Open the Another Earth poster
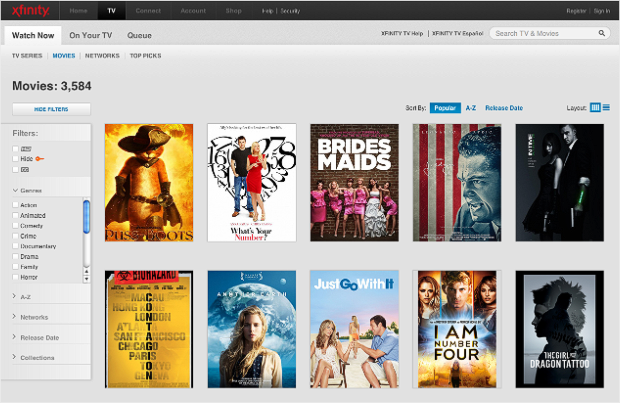The image size is (620, 403). [x=252, y=329]
